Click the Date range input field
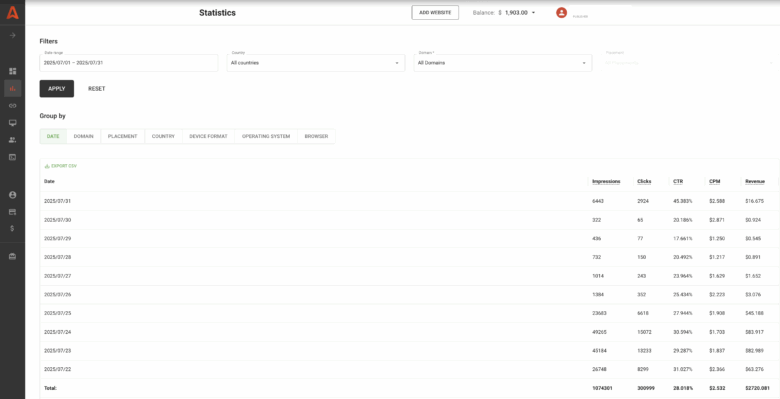 [x=129, y=63]
